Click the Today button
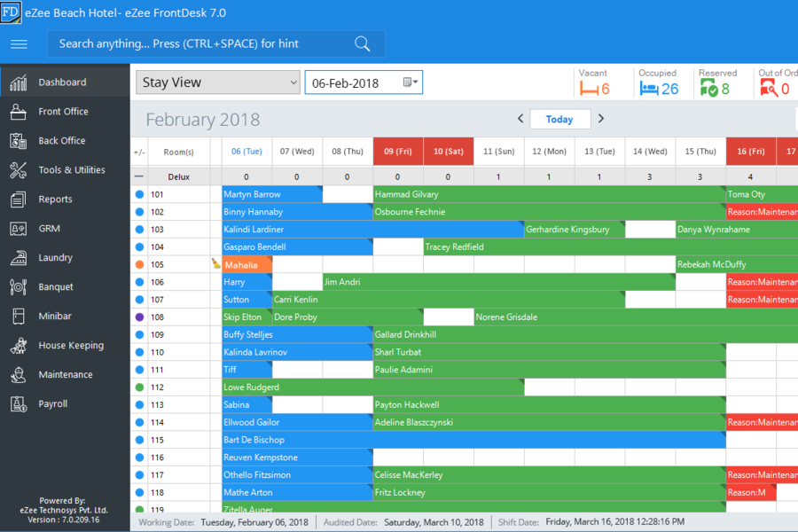Image resolution: width=798 pixels, height=532 pixels. (x=559, y=119)
